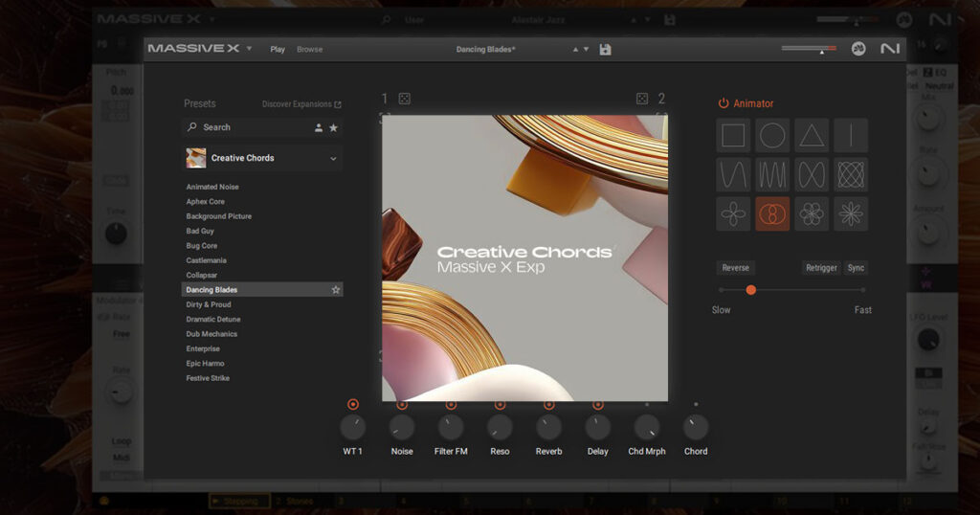980x515 pixels.
Task: Open the round settings icon beside NI logo
Action: coord(858,49)
